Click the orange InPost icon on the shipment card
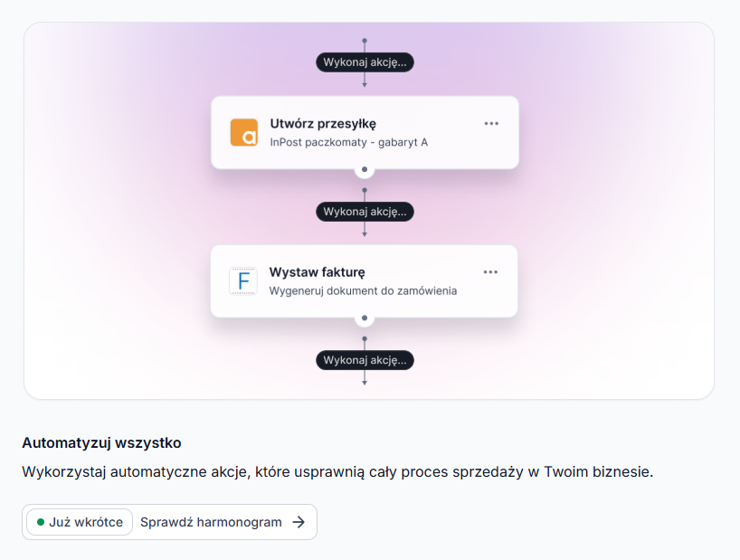The width and height of the screenshot is (740, 560). click(x=243, y=132)
